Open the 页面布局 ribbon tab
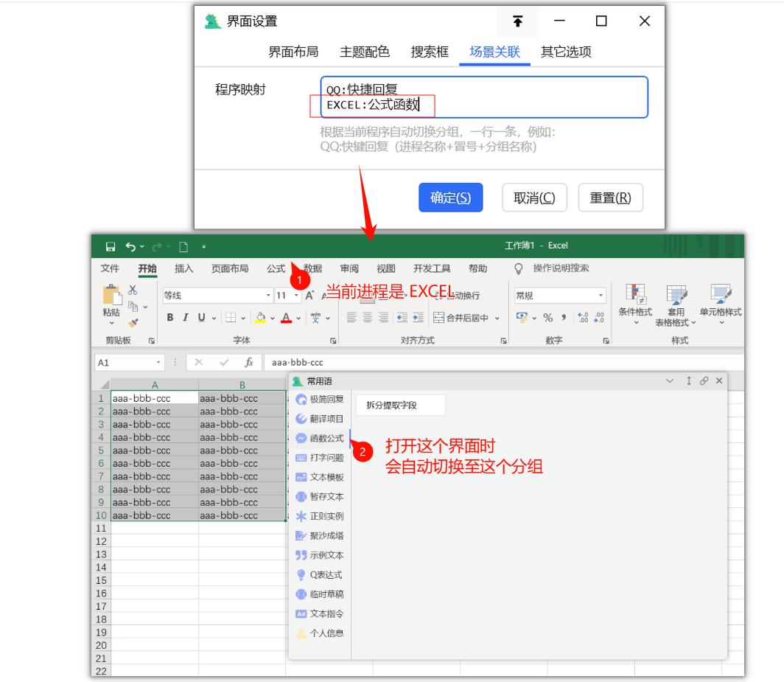 click(x=229, y=268)
